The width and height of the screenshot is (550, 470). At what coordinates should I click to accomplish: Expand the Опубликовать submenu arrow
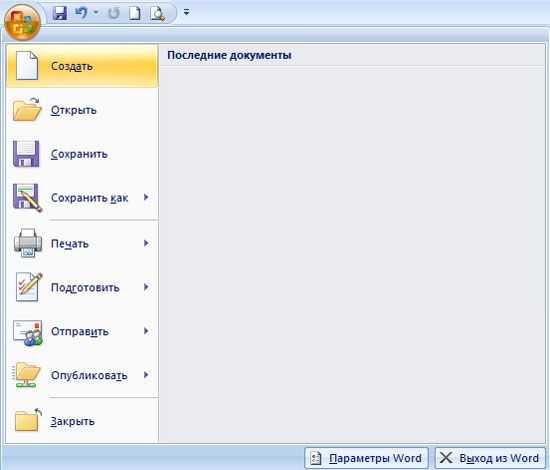coord(146,375)
